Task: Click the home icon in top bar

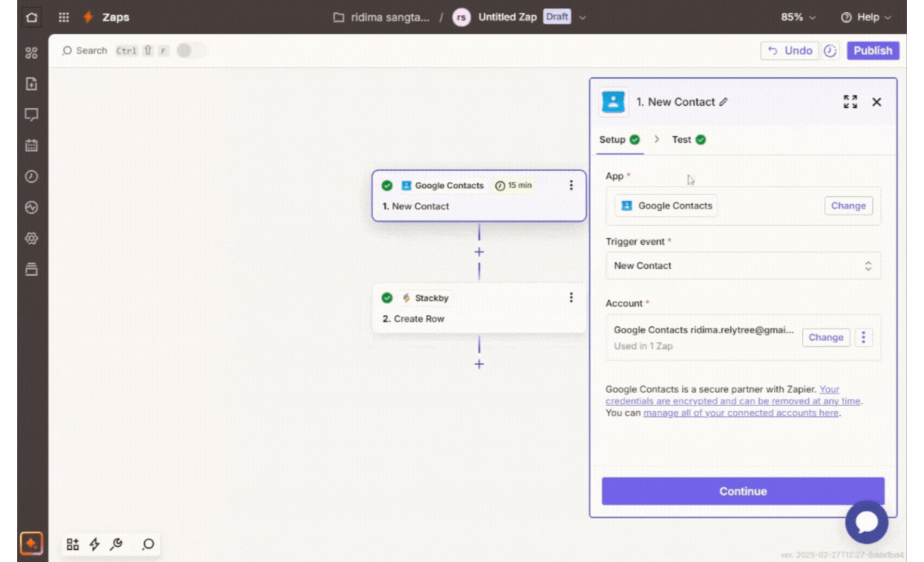Action: 31,18
